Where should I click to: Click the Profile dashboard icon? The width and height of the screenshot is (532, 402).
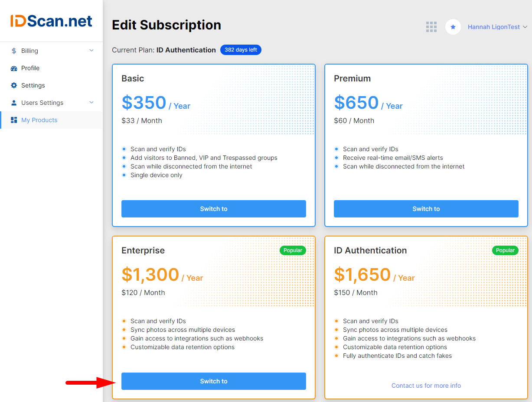(x=14, y=68)
